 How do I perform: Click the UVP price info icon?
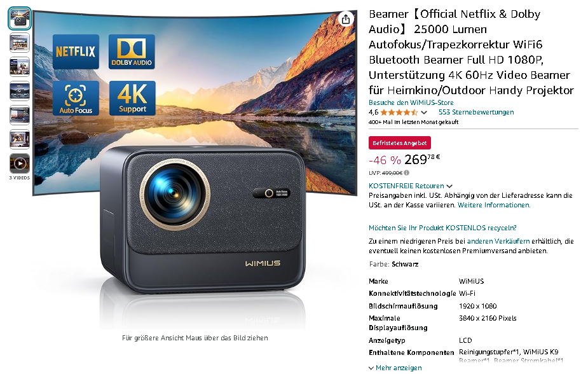(x=407, y=173)
